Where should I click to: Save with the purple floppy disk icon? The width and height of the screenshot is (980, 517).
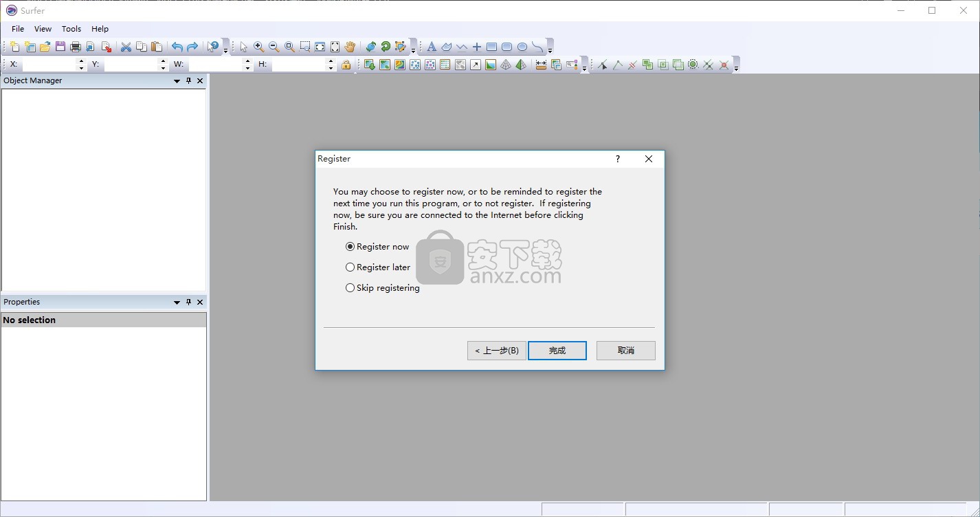coord(60,47)
